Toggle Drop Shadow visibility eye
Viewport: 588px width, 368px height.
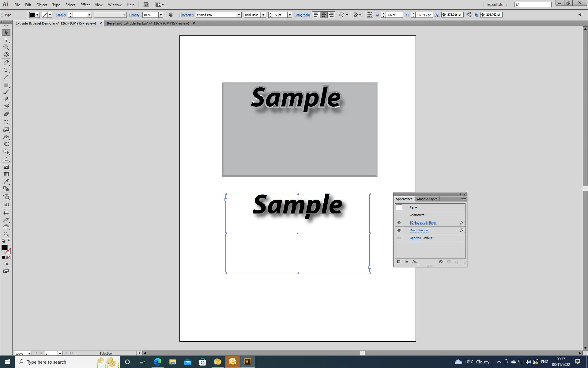pos(399,230)
